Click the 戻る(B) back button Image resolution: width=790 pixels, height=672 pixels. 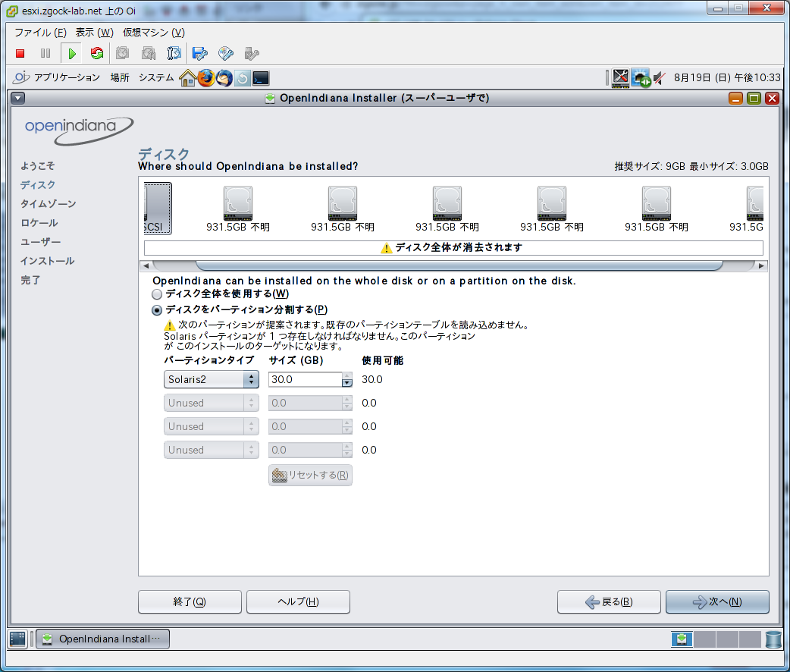click(x=609, y=602)
